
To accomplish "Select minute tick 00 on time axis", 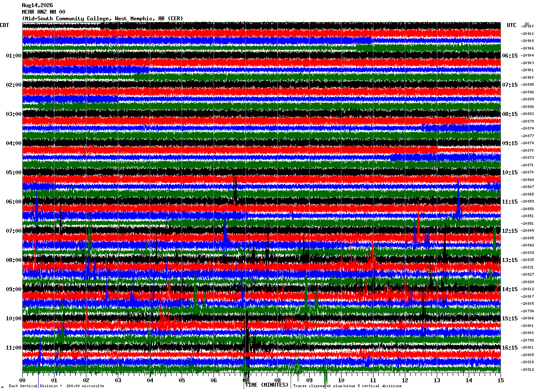I will (23, 380).
